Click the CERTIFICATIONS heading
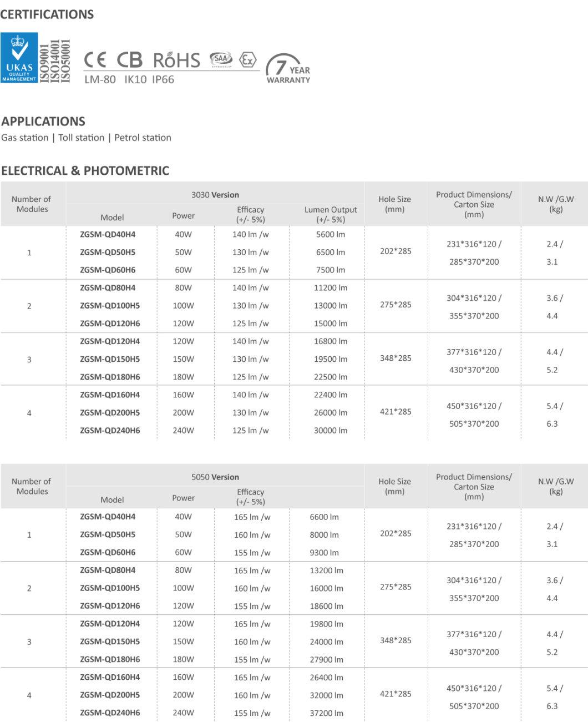The height and width of the screenshot is (722, 588). [x=47, y=14]
